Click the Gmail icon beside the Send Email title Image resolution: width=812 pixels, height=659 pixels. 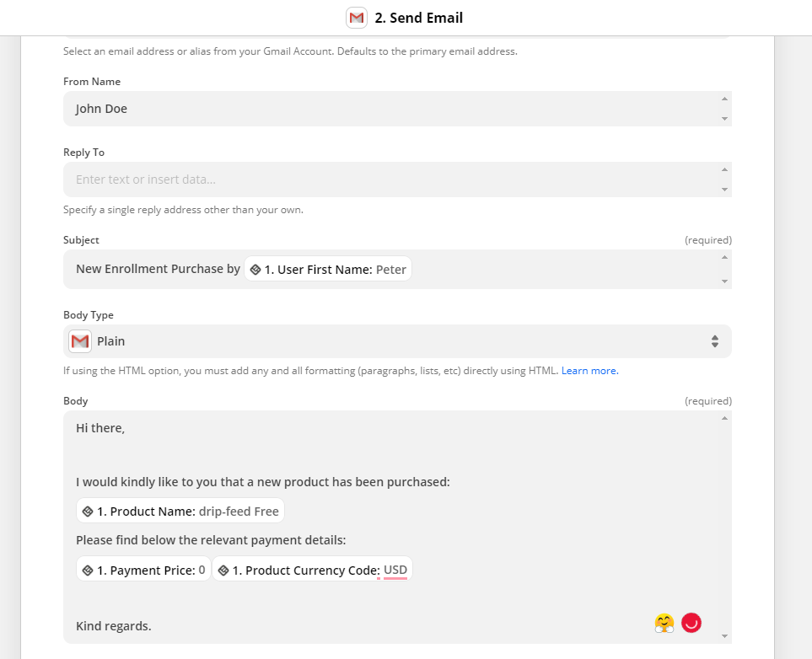pyautogui.click(x=357, y=17)
